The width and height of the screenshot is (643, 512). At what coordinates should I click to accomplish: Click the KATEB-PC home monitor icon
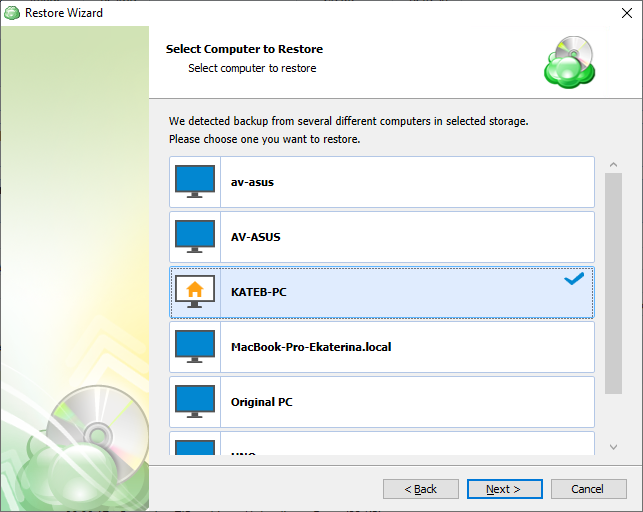[x=195, y=292]
